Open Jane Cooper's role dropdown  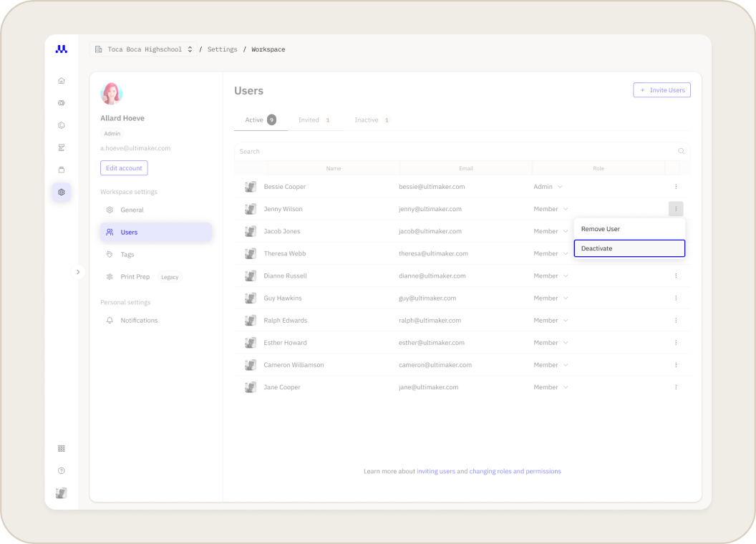(551, 387)
